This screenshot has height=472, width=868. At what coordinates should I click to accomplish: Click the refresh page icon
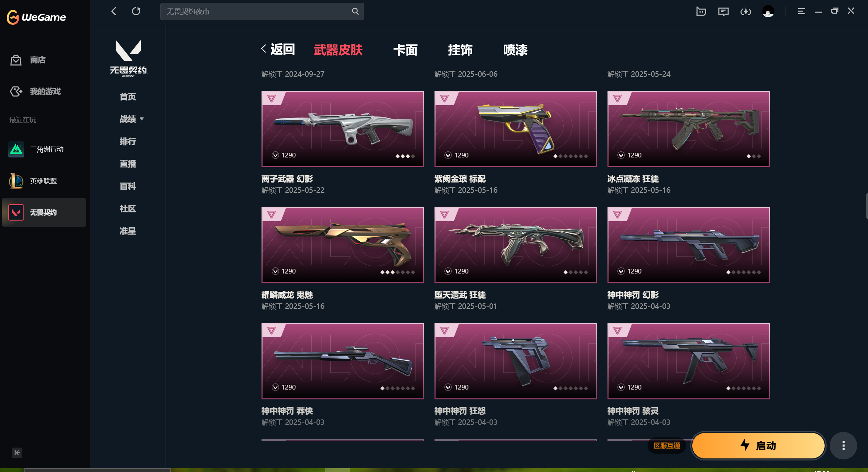(x=136, y=11)
